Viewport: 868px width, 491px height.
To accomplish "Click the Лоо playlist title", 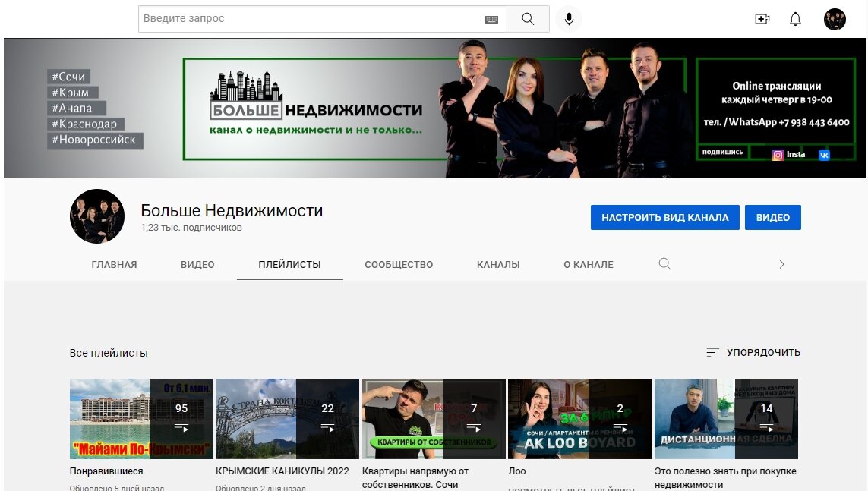I will 517,471.
